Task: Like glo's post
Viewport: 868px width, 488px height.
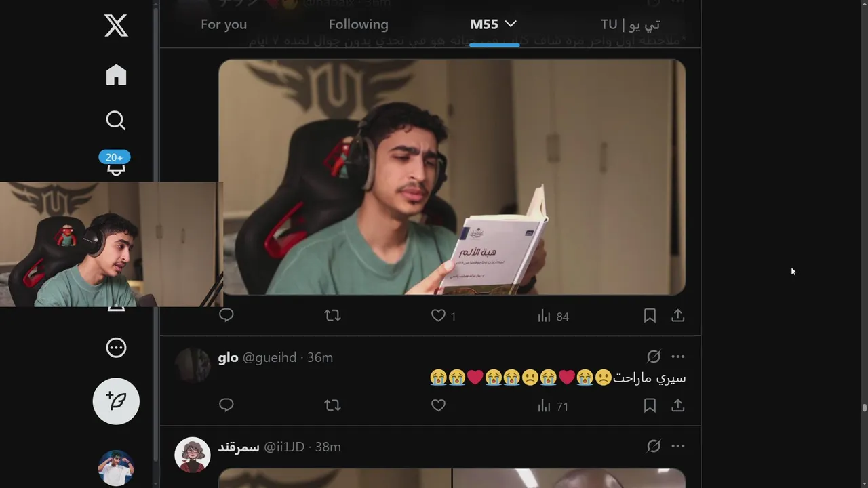Action: point(439,405)
